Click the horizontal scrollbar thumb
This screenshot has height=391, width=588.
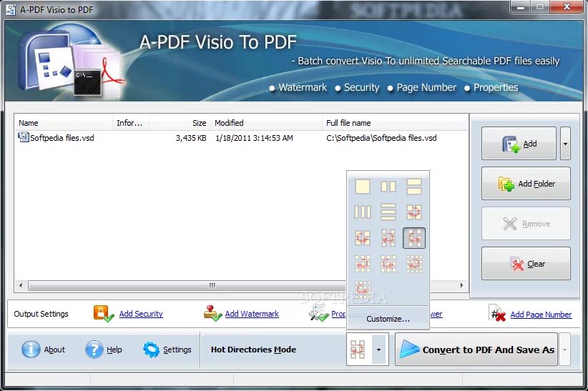[x=212, y=285]
